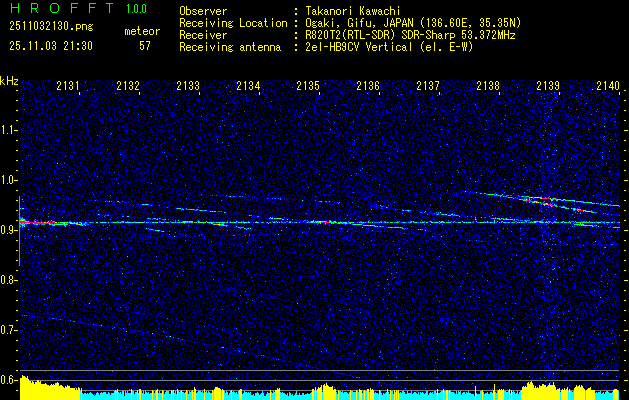Screen dimensions: 629x400
Task: Click frequency axis label 0.6
Action: 8,380
